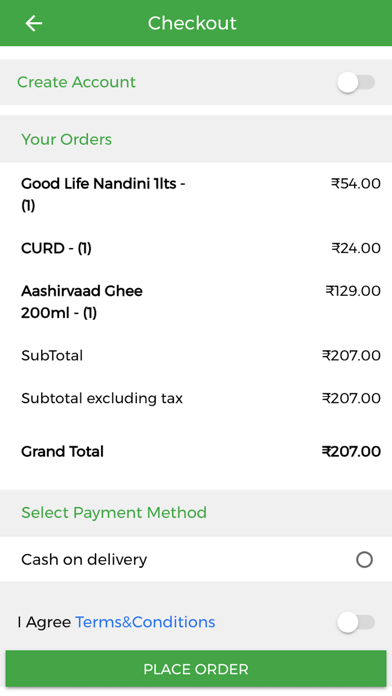Tap the Select Payment Method header

(x=114, y=513)
